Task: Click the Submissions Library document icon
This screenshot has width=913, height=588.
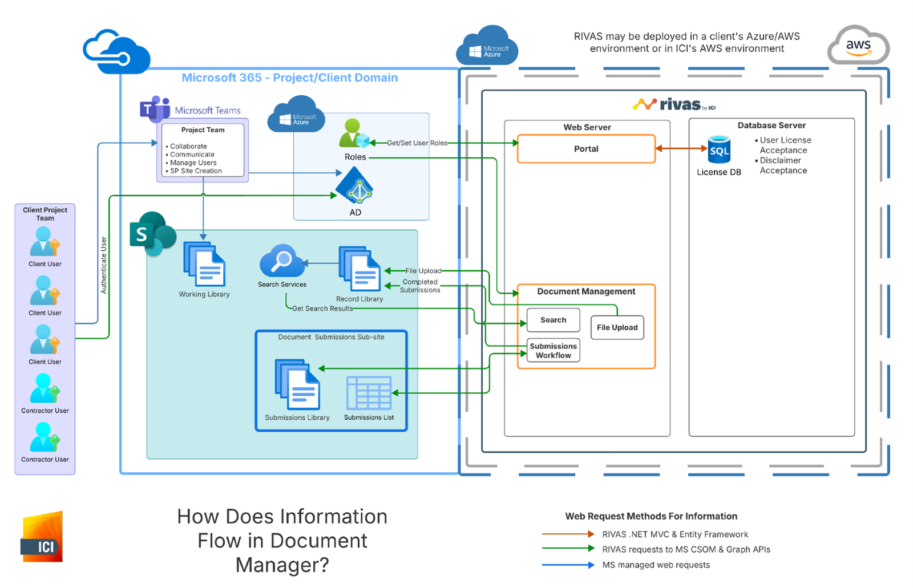Action: tap(297, 384)
